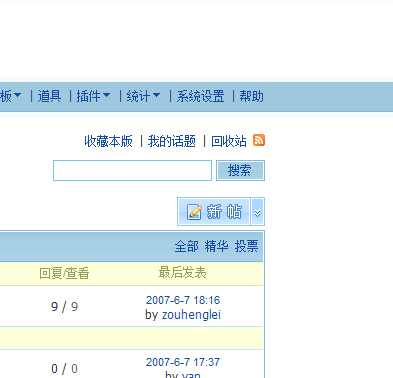Click the 收藏本版 link

[108, 141]
